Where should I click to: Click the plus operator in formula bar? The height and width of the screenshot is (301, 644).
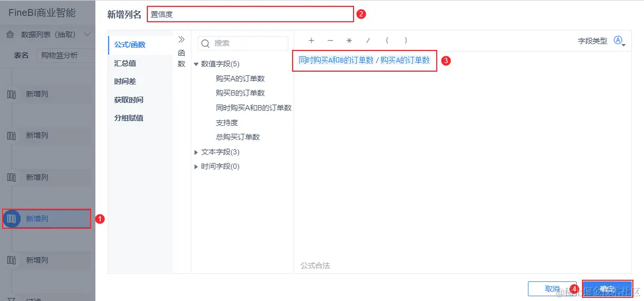(311, 40)
